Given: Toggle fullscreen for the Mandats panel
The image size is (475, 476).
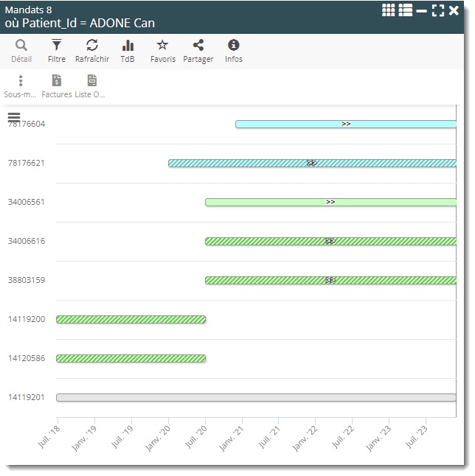Looking at the screenshot, I should [x=438, y=10].
